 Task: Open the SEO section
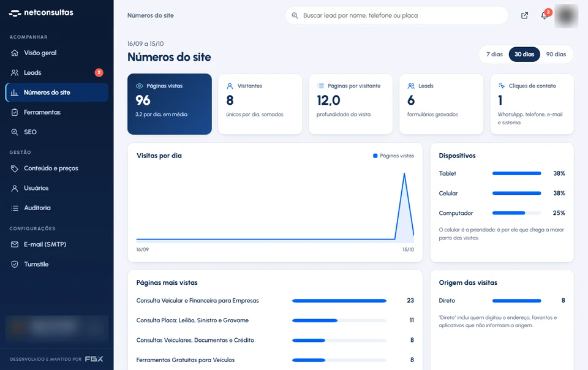(x=57, y=132)
